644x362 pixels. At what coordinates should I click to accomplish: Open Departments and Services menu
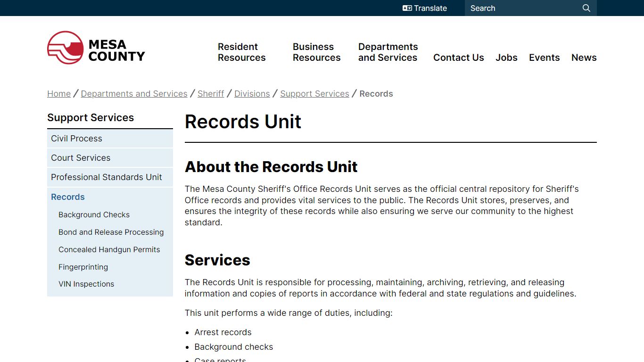pos(388,52)
